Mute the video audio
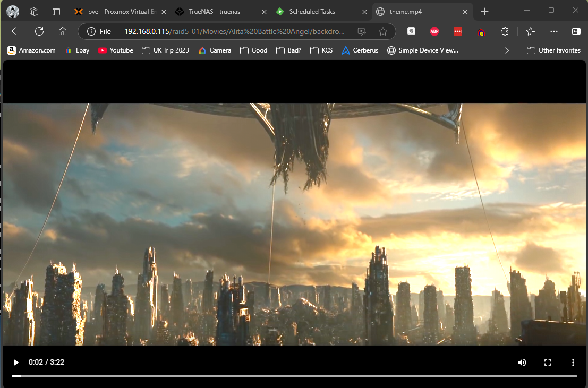This screenshot has width=588, height=388. click(522, 362)
